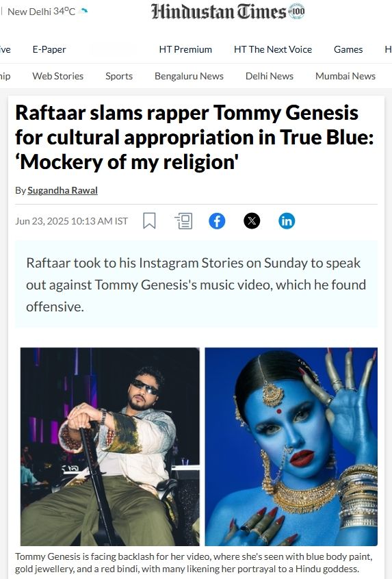The image size is (392, 579).
Task: Open the Games section
Action: (x=348, y=49)
